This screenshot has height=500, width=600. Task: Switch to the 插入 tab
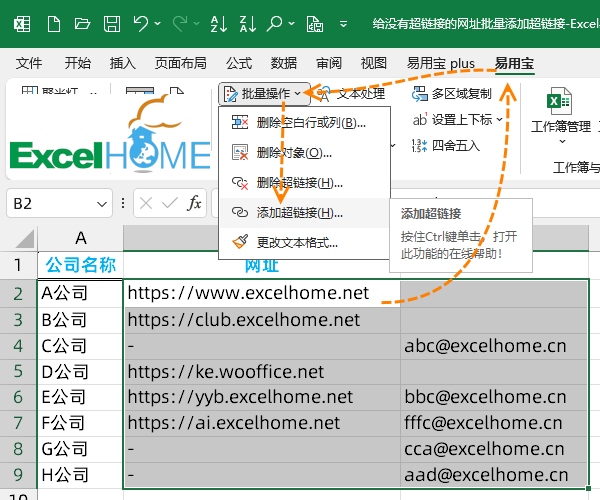123,63
